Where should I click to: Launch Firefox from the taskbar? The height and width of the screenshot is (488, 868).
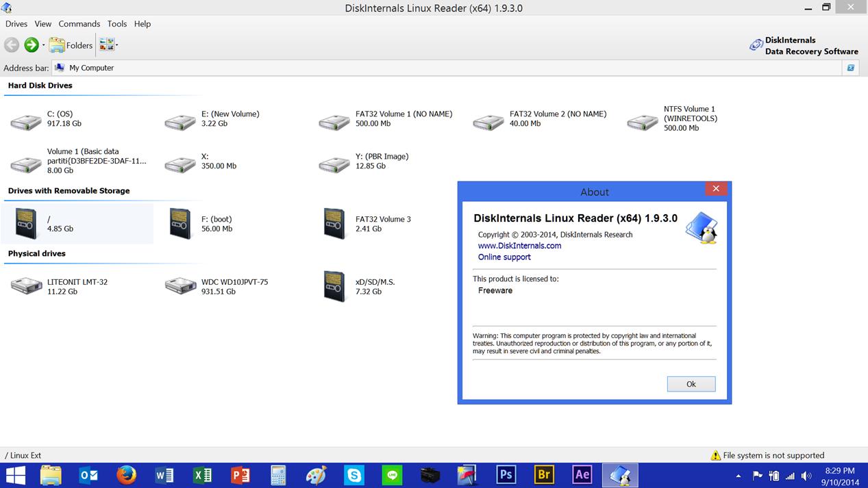pyautogui.click(x=126, y=475)
